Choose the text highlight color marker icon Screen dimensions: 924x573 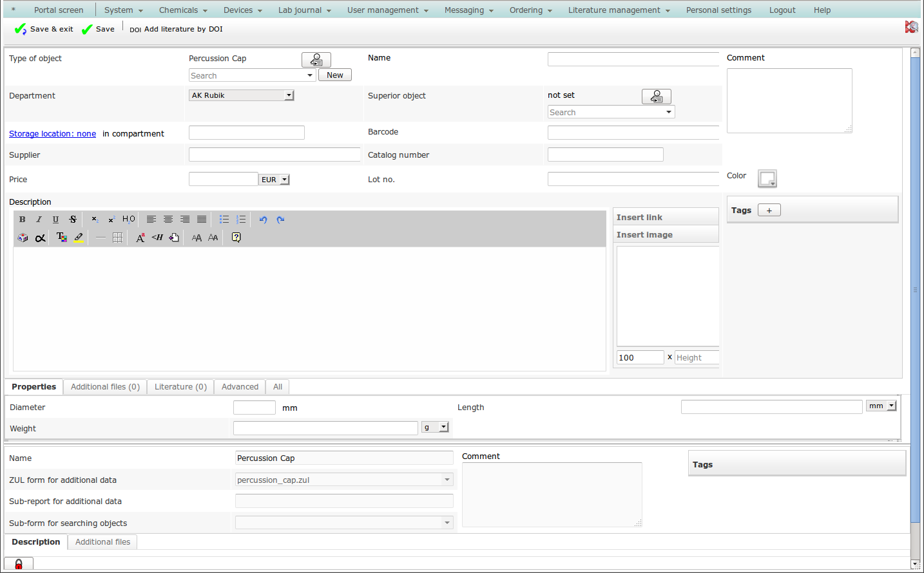pos(79,238)
